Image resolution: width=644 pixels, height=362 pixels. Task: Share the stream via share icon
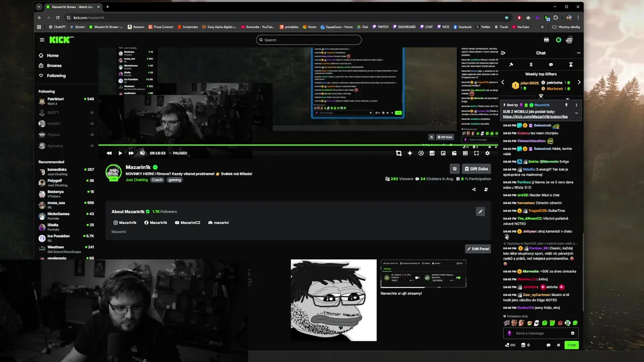(x=474, y=190)
